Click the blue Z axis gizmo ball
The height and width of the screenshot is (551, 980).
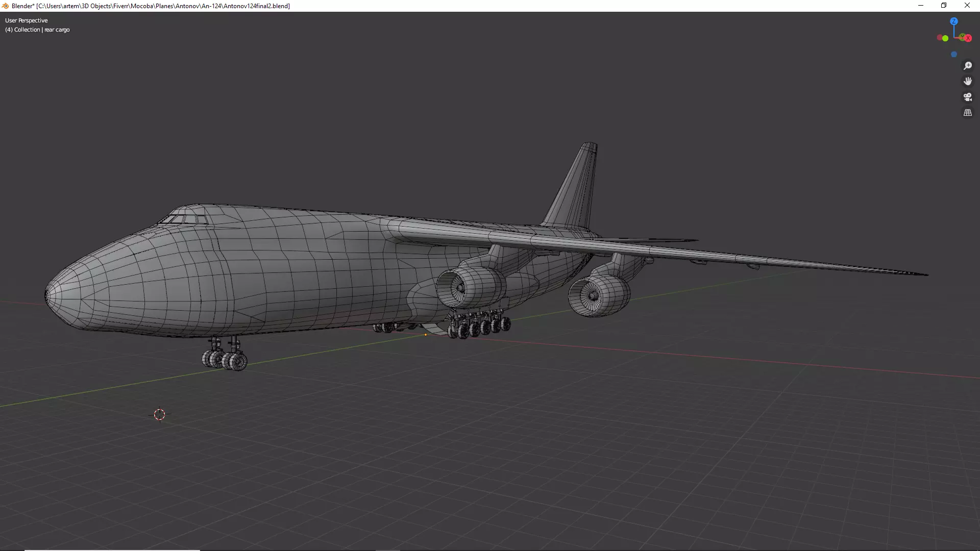tap(953, 21)
